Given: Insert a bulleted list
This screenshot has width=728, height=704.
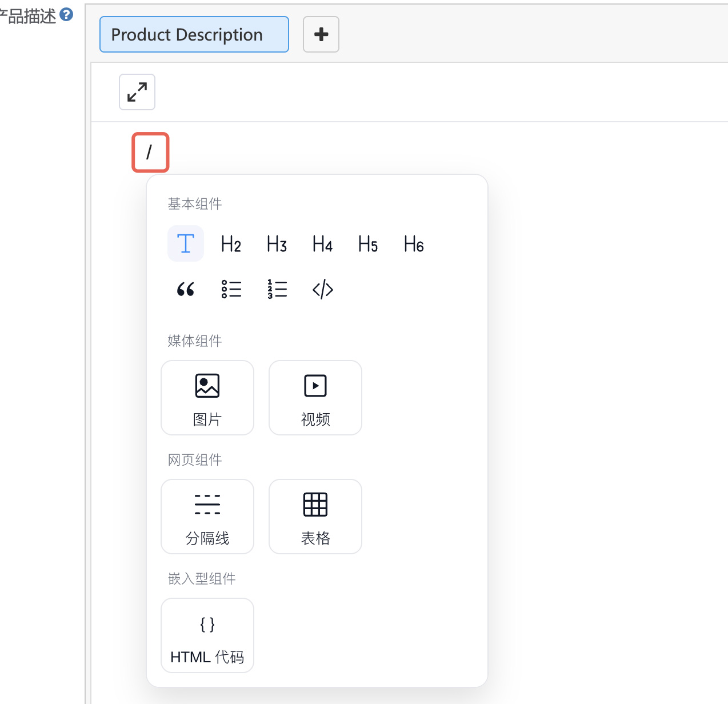Looking at the screenshot, I should [231, 289].
